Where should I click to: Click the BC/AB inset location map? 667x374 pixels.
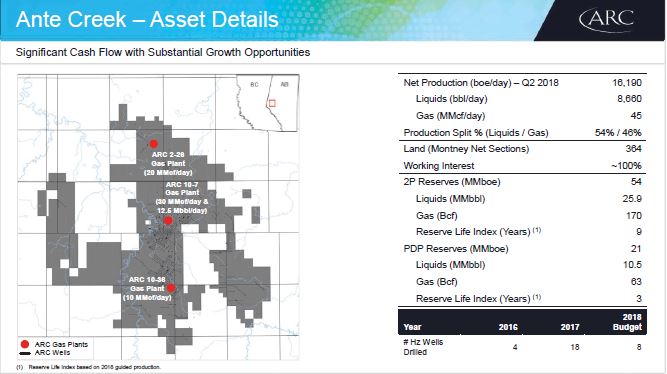pyautogui.click(x=268, y=103)
